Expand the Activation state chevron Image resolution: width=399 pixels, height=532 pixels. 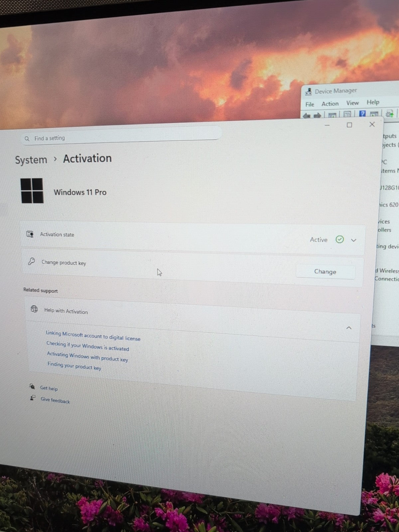(x=354, y=240)
